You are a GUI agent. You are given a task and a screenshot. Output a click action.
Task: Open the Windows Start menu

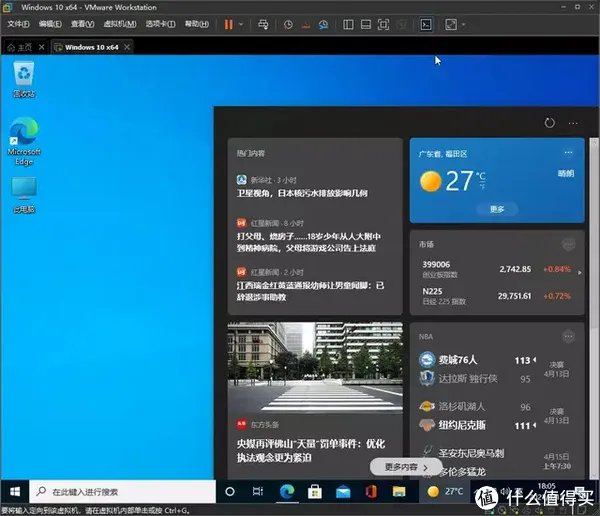coord(15,492)
